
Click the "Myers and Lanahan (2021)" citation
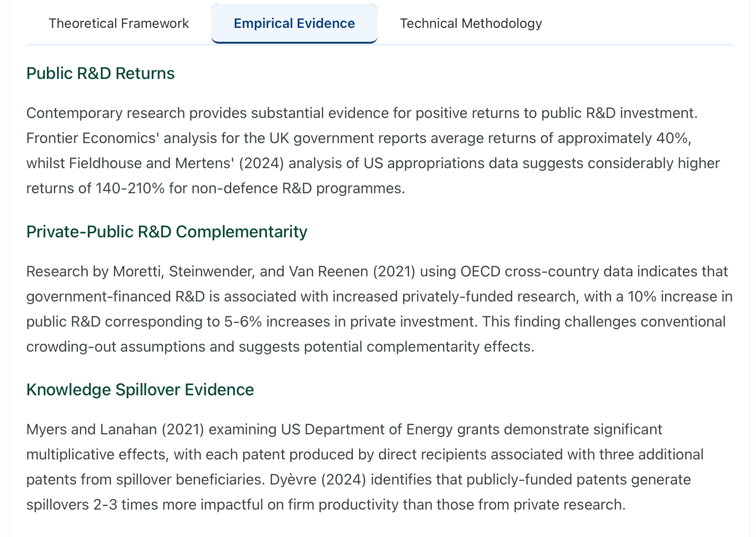115,429
